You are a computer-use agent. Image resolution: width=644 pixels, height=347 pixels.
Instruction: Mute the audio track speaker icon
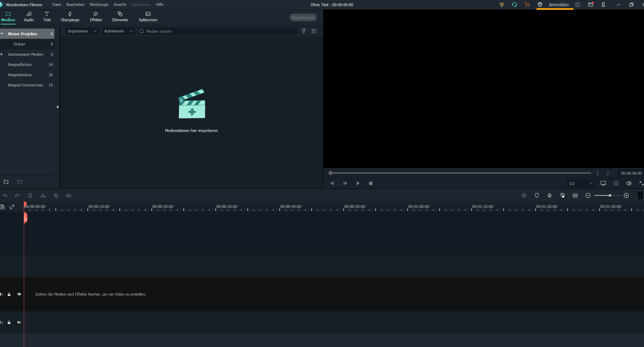pos(19,322)
